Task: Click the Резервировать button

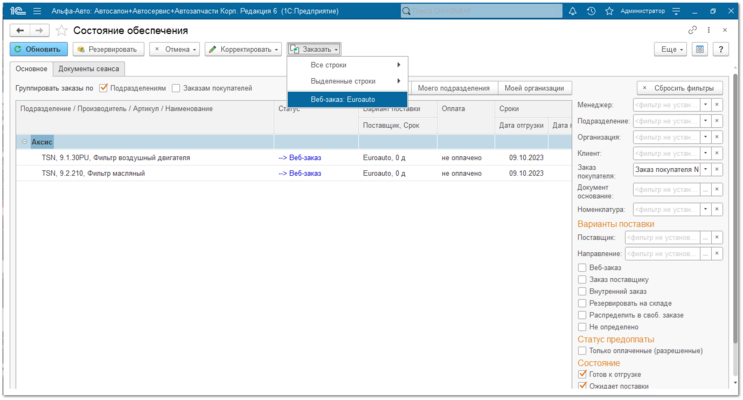Action: 109,49
